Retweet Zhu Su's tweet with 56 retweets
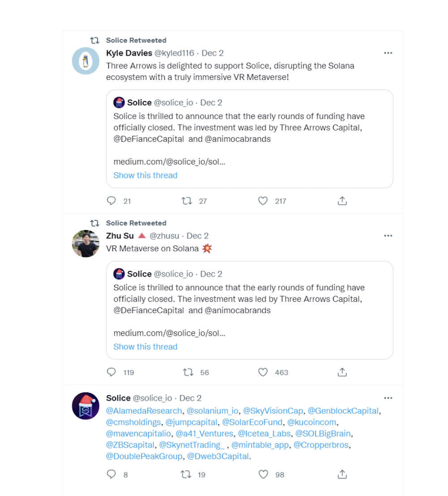Viewport: 448px width, 496px height. tap(188, 372)
